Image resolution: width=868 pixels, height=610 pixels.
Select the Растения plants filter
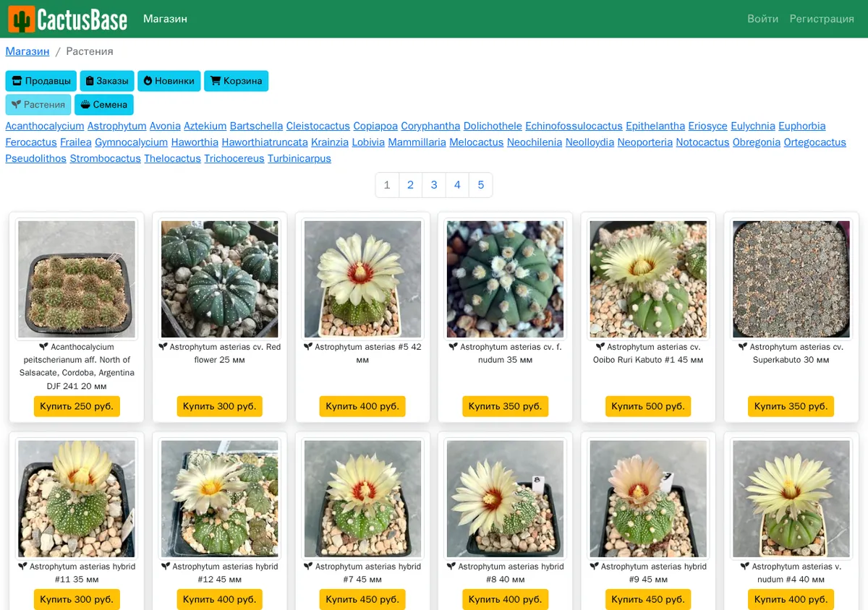coord(38,105)
